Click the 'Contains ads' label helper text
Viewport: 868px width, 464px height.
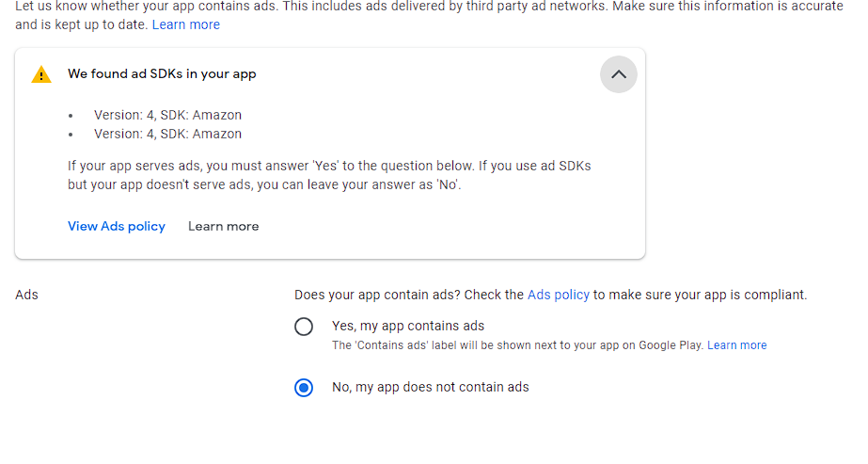(x=517, y=345)
